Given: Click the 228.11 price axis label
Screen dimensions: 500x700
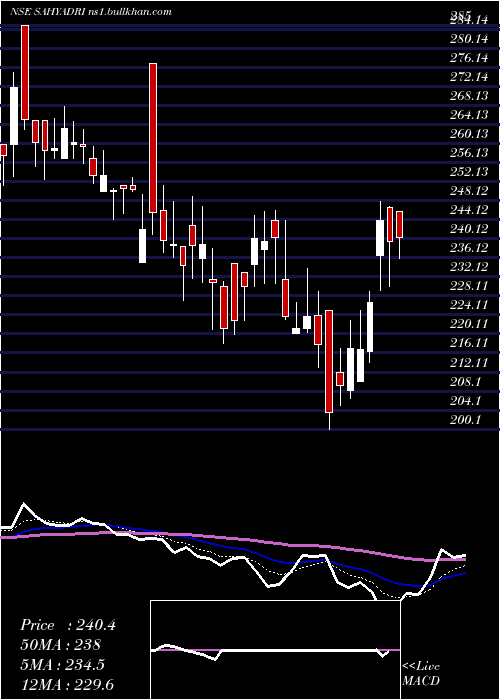Looking at the screenshot, I should pos(469,286).
